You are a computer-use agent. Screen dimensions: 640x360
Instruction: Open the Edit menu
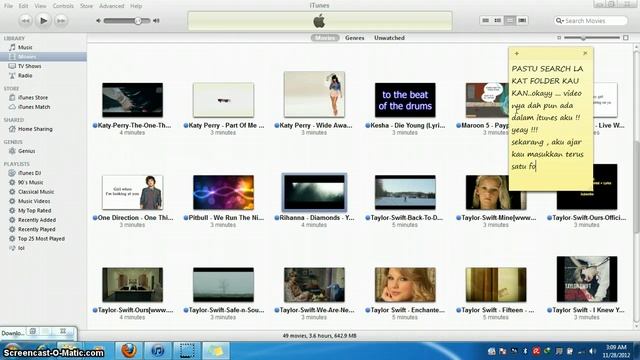pyautogui.click(x=23, y=6)
